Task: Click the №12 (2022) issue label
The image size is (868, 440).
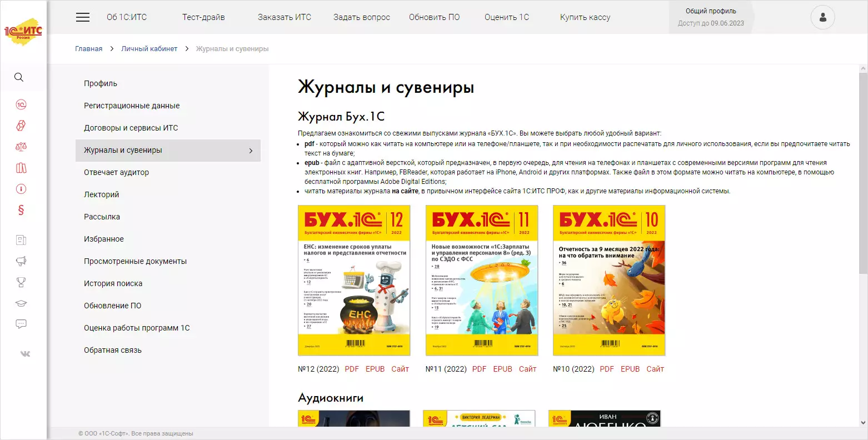Action: point(318,369)
